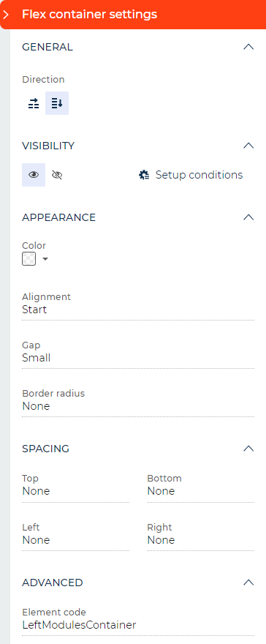Set visibility to hidden with crossed-eye icon
Viewport: 266px width, 644px height.
57,176
